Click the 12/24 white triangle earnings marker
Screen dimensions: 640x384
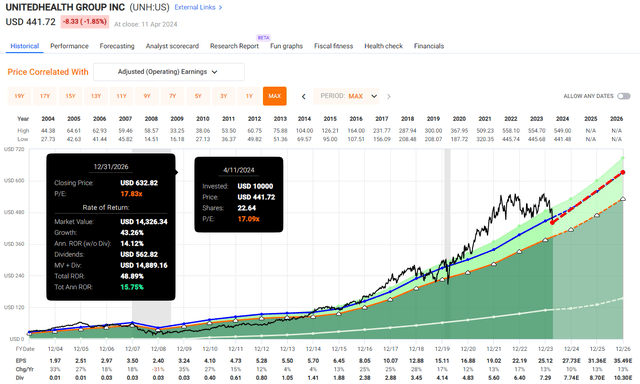571,230
